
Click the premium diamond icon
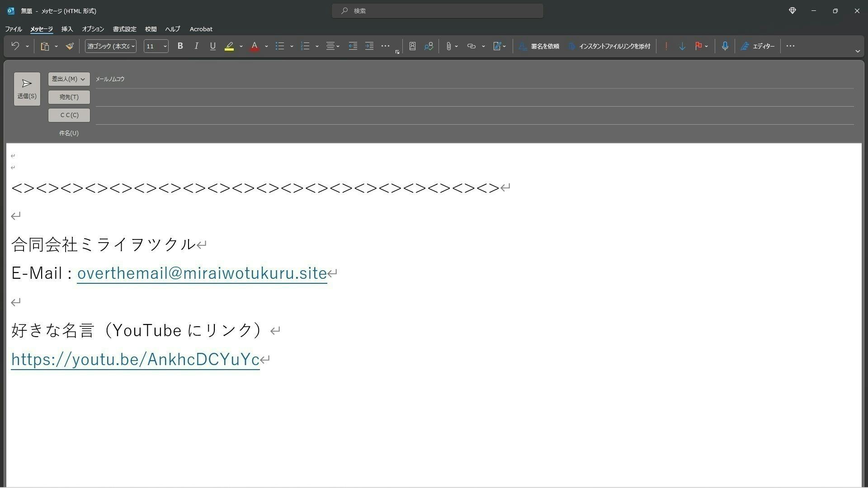(792, 11)
